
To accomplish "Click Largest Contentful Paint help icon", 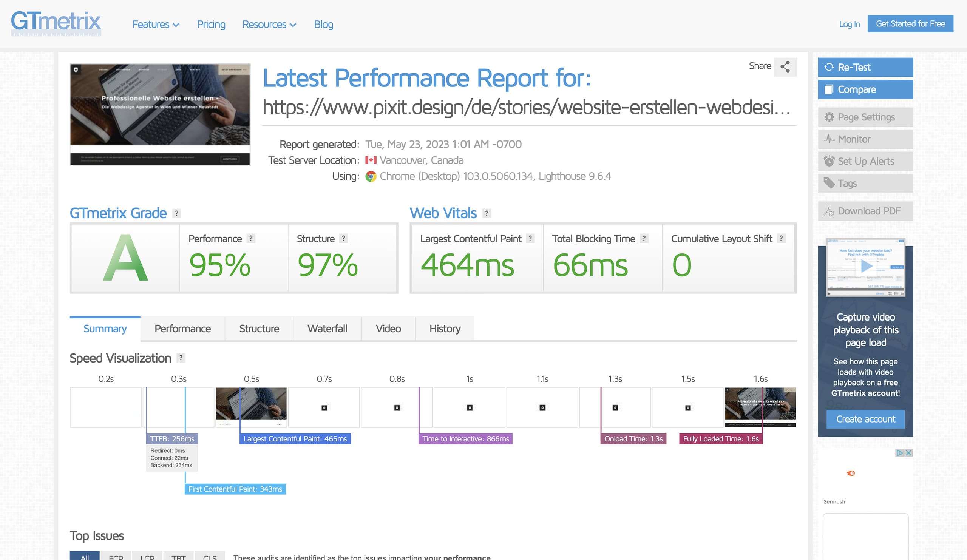I will tap(530, 238).
